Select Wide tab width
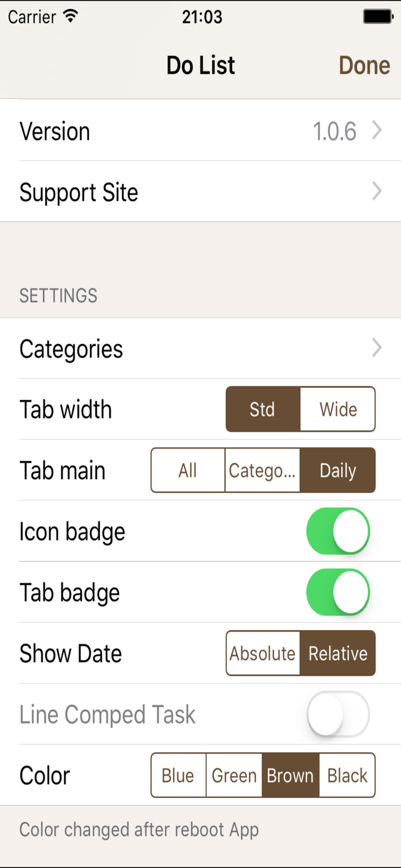Image resolution: width=401 pixels, height=868 pixels. click(x=338, y=409)
